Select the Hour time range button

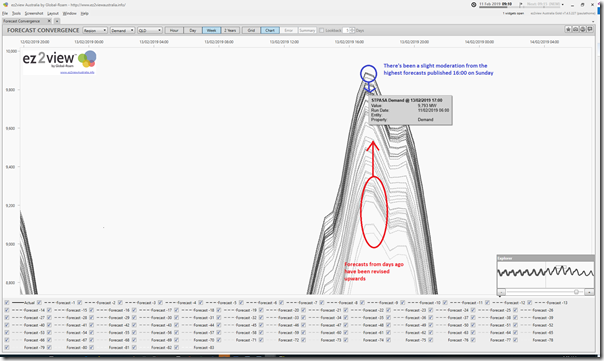(174, 30)
